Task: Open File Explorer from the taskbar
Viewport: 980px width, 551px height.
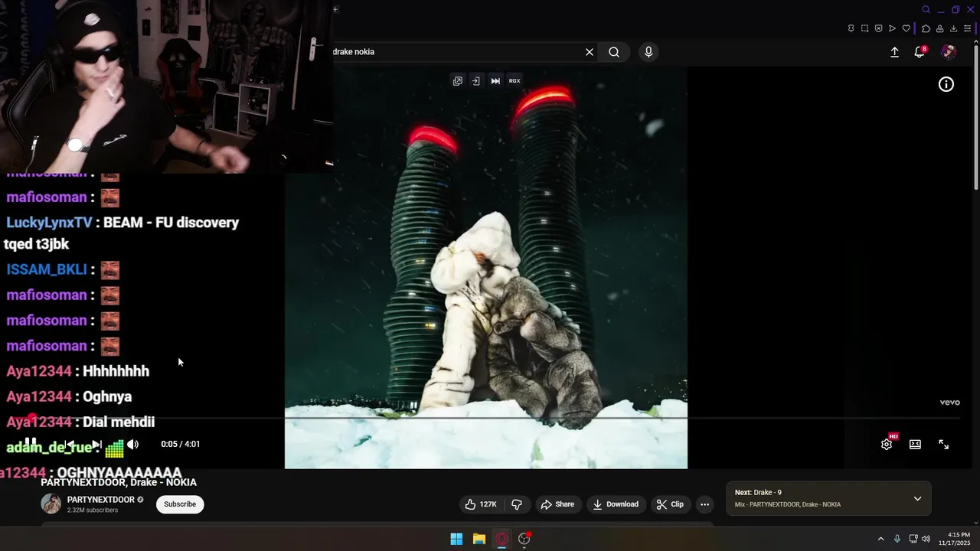Action: click(479, 539)
